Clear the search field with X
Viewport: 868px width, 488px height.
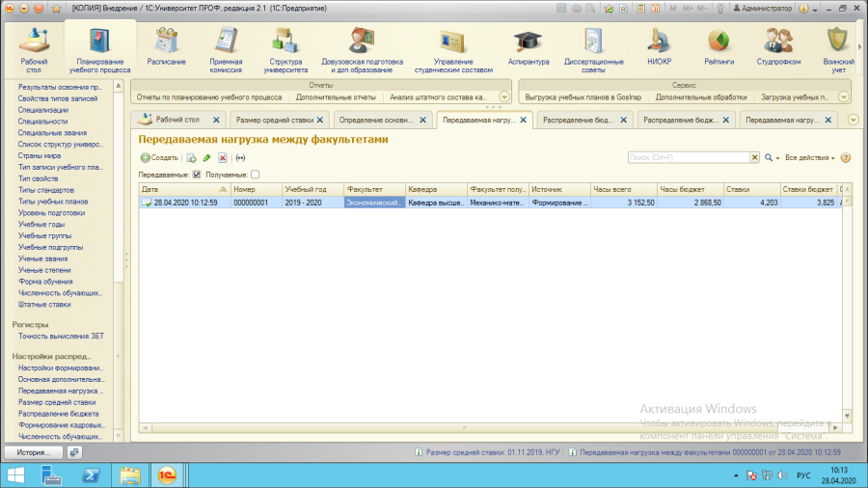pos(754,158)
